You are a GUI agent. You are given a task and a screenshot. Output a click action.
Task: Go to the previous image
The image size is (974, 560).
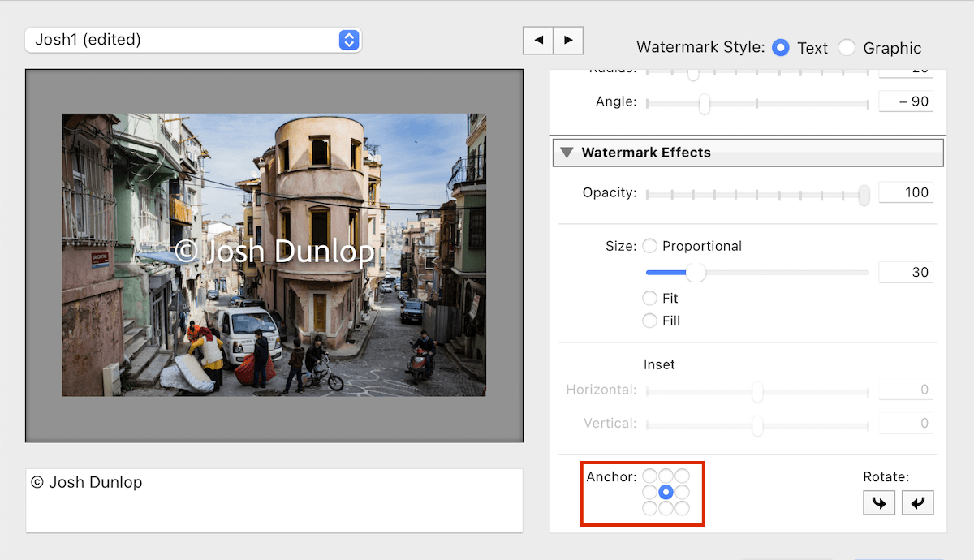coord(538,40)
